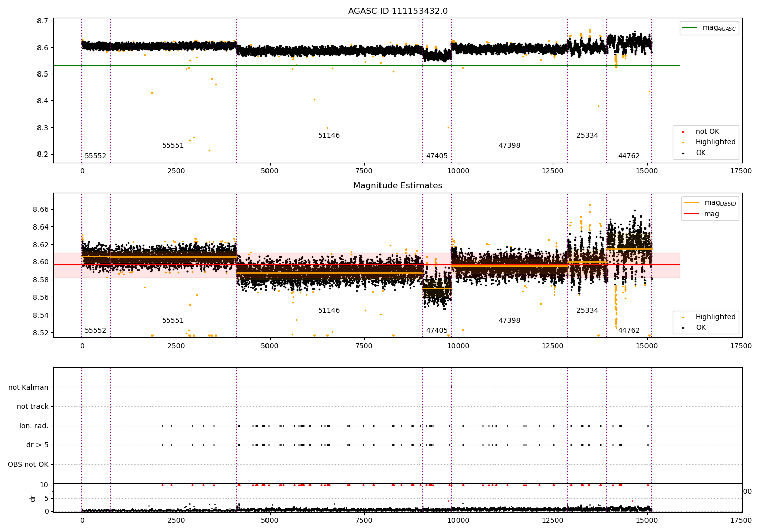The height and width of the screenshot is (532, 760).
Task: Click the 8.3 y-axis tick label
Action: [x=43, y=128]
